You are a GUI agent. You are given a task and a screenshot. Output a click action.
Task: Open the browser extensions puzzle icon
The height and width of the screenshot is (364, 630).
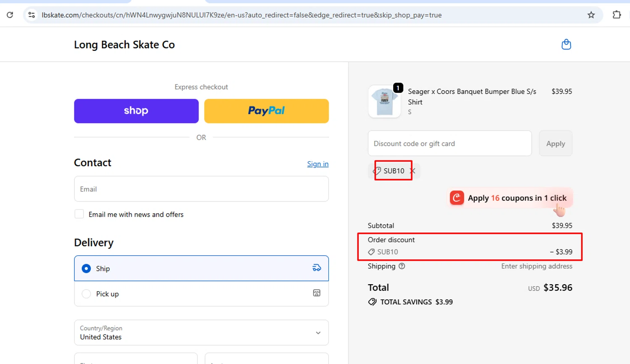pyautogui.click(x=617, y=15)
